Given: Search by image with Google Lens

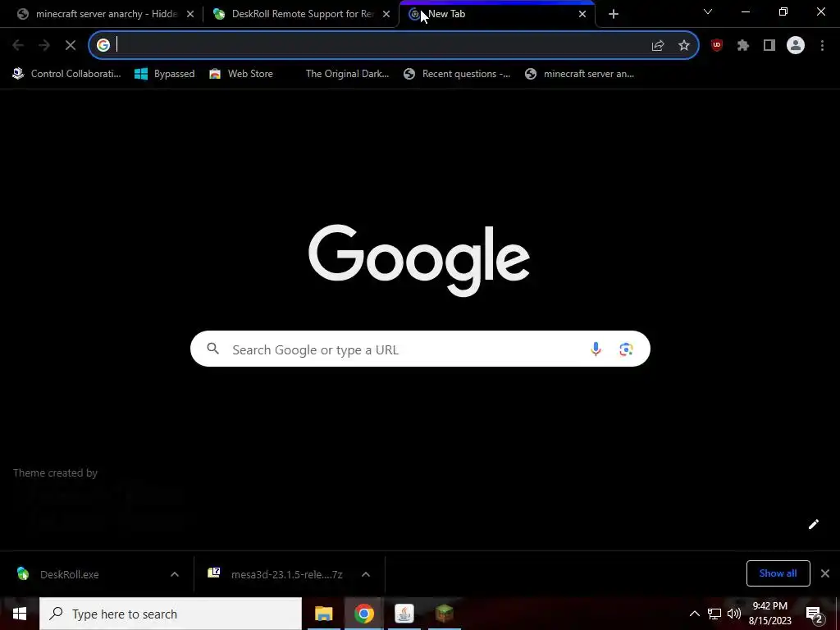Looking at the screenshot, I should pos(626,349).
